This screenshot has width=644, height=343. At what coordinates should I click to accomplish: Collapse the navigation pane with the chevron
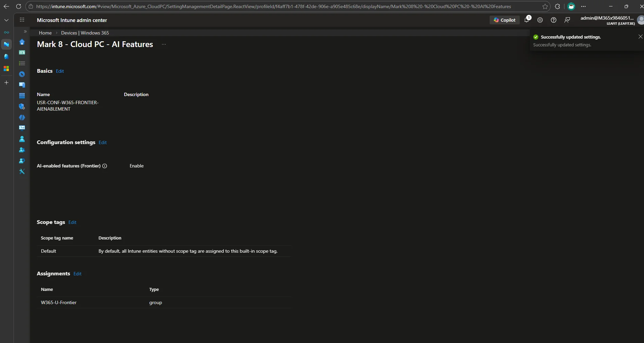(x=25, y=31)
